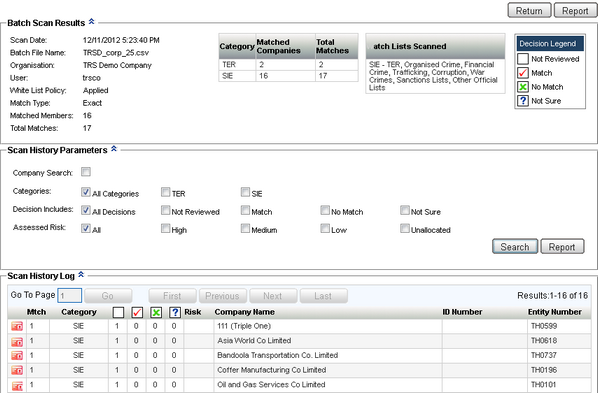Click entity number TH0101

(544, 385)
